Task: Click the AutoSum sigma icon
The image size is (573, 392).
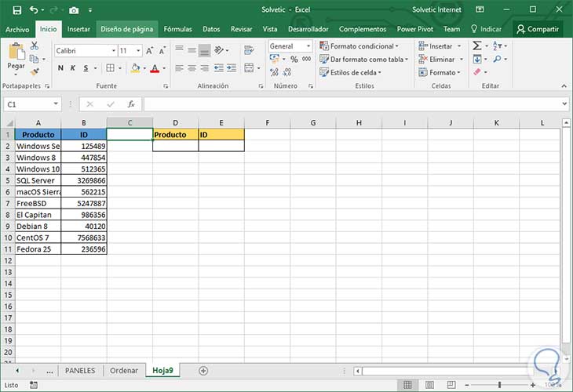Action: coord(477,45)
